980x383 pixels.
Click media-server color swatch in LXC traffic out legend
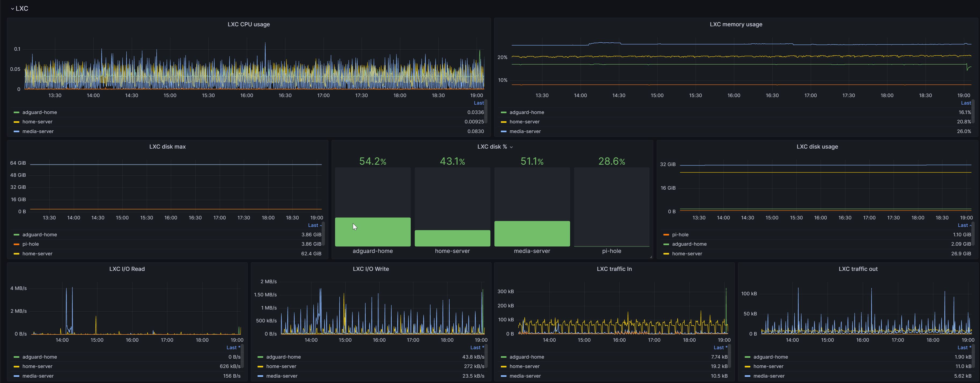[x=747, y=376]
